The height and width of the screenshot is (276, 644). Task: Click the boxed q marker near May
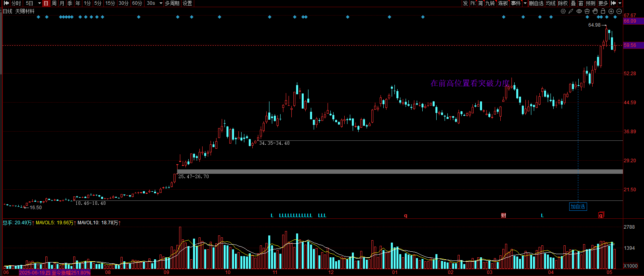601,215
